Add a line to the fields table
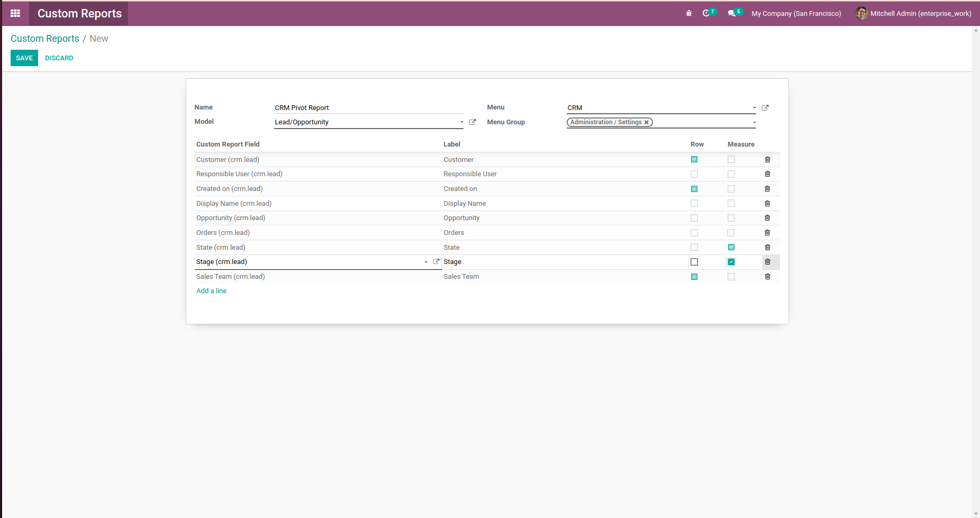 coord(211,291)
